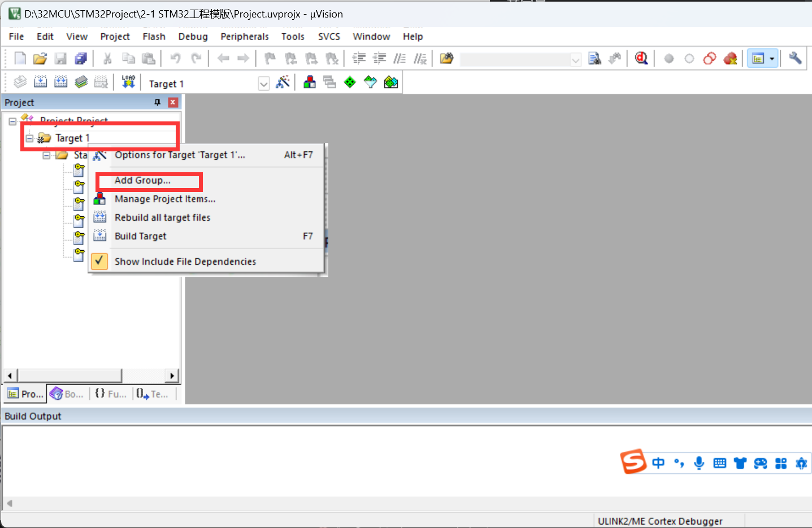Translate current file with first build-toolbar icon
812x528 pixels.
(x=20, y=82)
